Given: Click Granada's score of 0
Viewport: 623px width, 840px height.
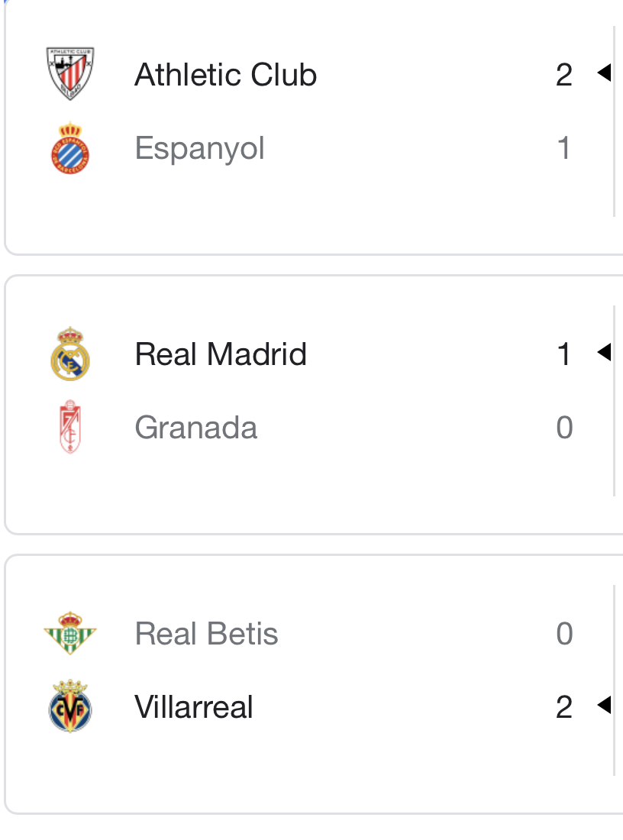Looking at the screenshot, I should pyautogui.click(x=564, y=428).
